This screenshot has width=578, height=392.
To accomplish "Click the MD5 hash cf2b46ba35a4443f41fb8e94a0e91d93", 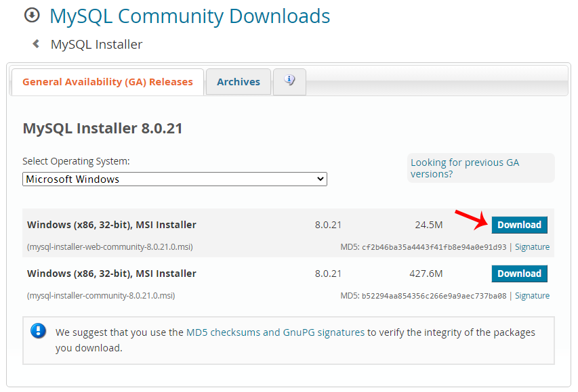I will 434,247.
